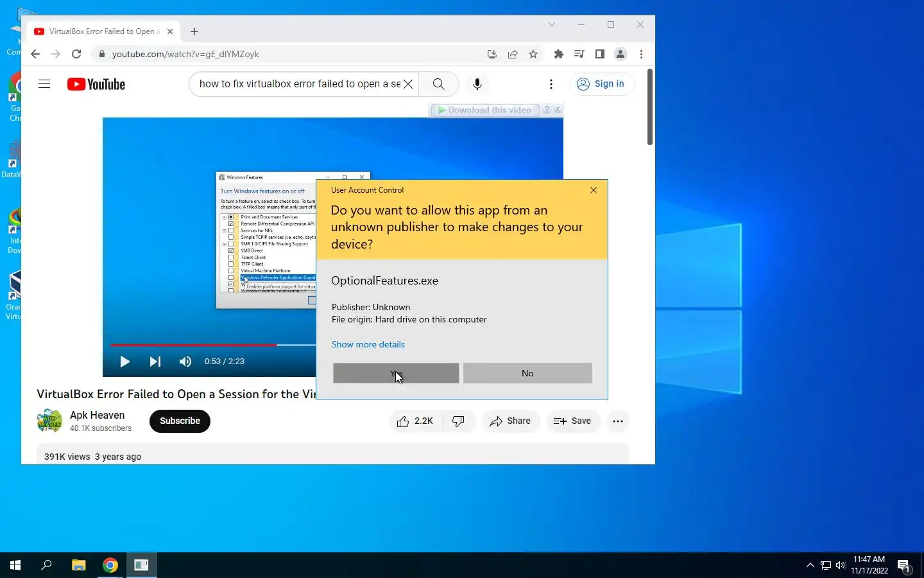The image size is (924, 578).
Task: Switch to Chrome on the taskbar
Action: tap(110, 565)
